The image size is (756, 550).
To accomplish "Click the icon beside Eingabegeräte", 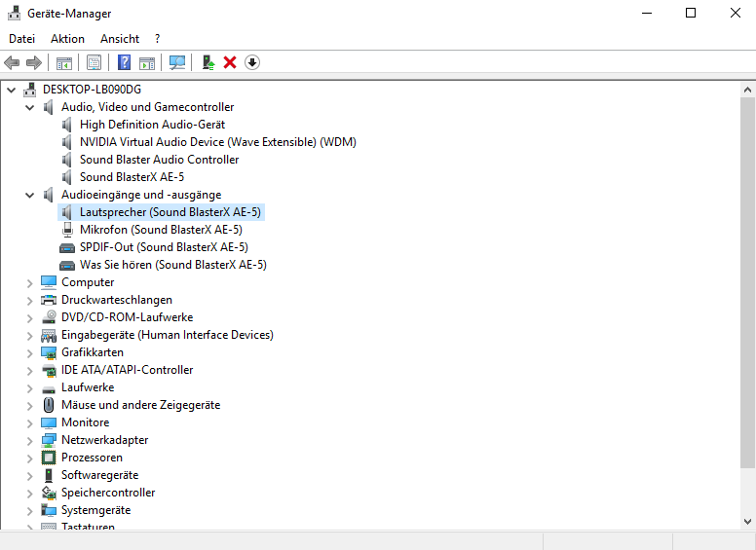I will click(x=49, y=335).
